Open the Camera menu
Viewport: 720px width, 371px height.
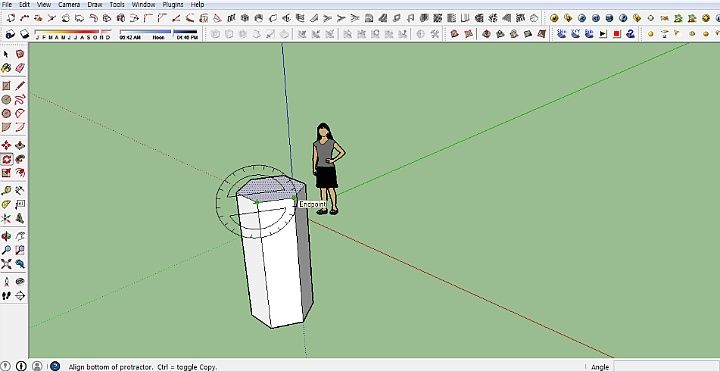click(69, 4)
